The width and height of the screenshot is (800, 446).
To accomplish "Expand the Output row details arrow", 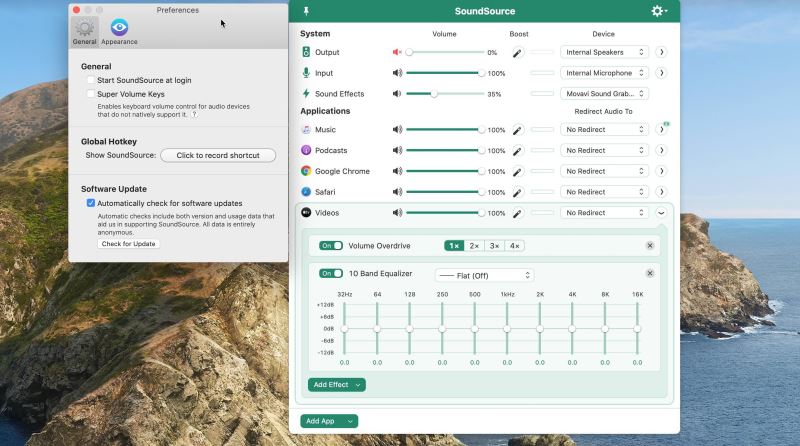I will [661, 52].
